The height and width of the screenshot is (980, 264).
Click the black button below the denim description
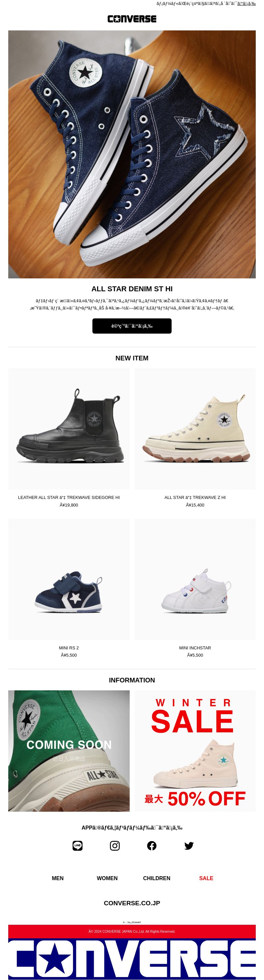tap(132, 326)
